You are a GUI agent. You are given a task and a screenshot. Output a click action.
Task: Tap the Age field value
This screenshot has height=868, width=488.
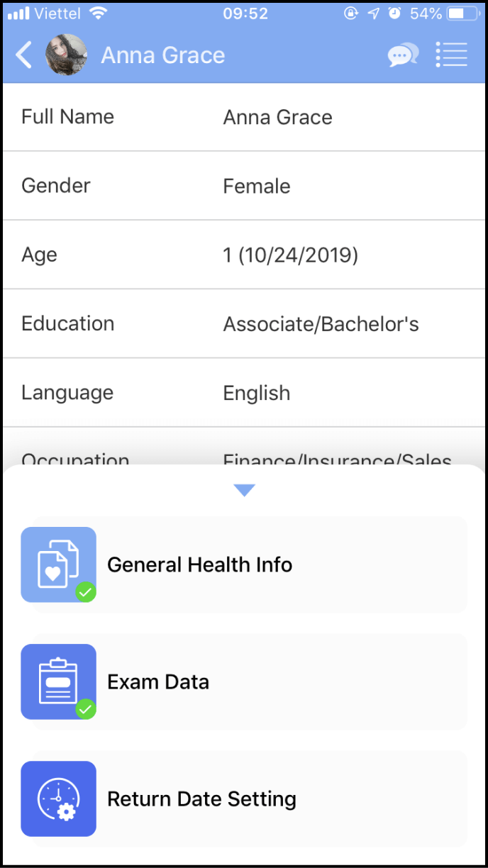coord(291,255)
